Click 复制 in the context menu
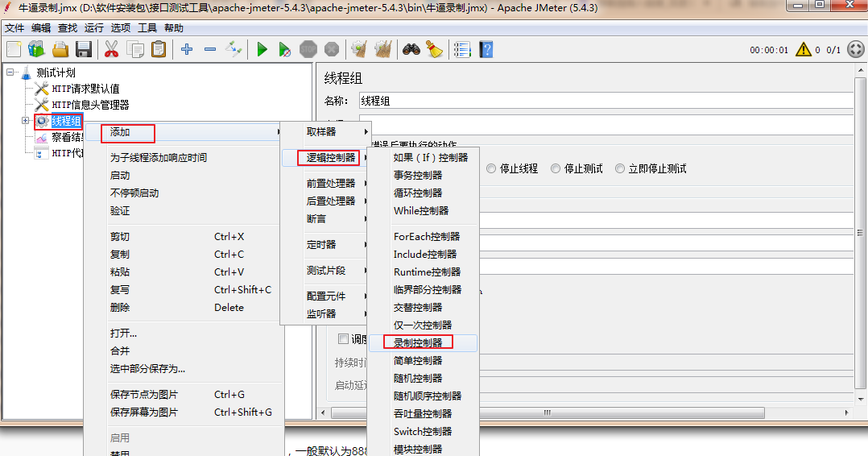 tap(184, 255)
